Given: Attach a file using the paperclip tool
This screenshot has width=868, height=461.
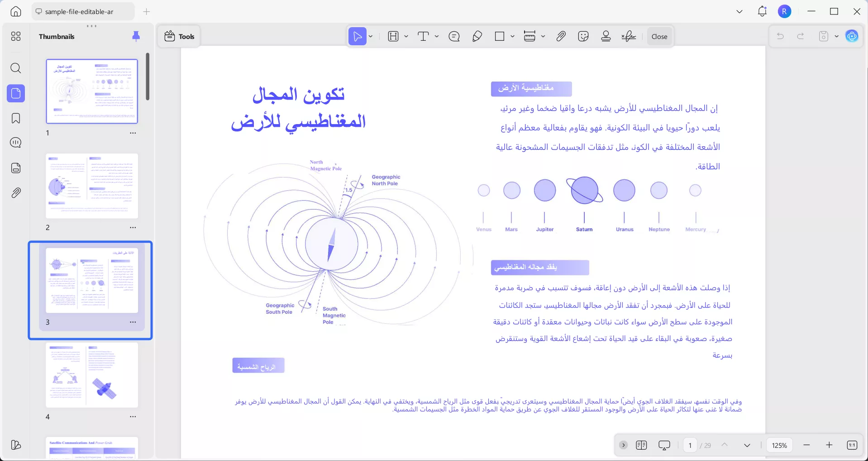Looking at the screenshot, I should (x=561, y=36).
